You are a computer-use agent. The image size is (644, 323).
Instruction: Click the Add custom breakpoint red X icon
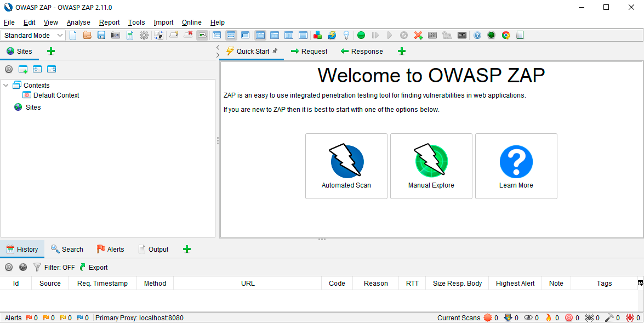[418, 35]
